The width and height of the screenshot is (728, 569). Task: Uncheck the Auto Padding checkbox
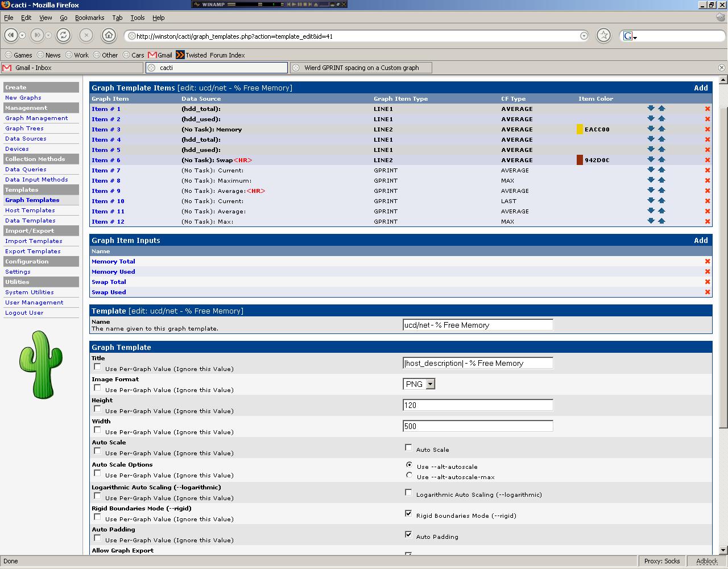[x=408, y=535]
